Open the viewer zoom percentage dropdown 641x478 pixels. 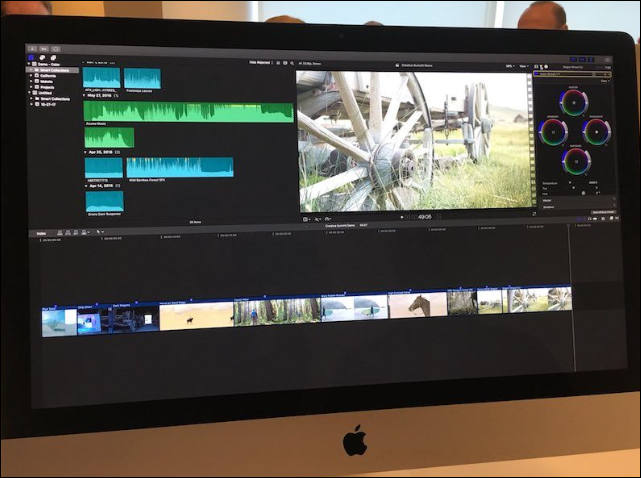pyautogui.click(x=511, y=67)
